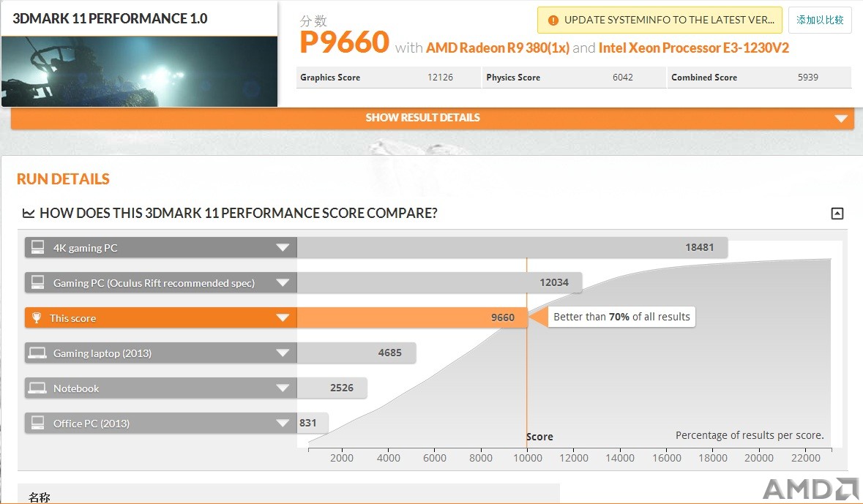Click the warning icon in the SystemInfo notice
863x504 pixels.
click(x=553, y=20)
